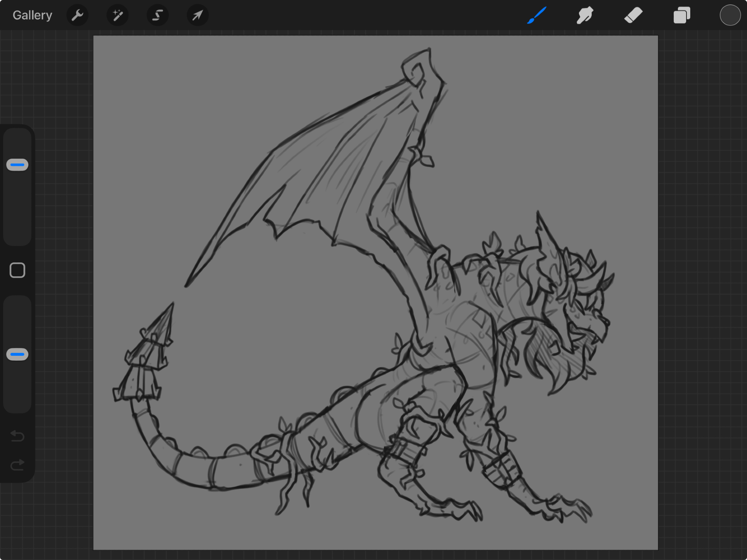
Task: Tap the brush opacity slider handle
Action: 17,354
